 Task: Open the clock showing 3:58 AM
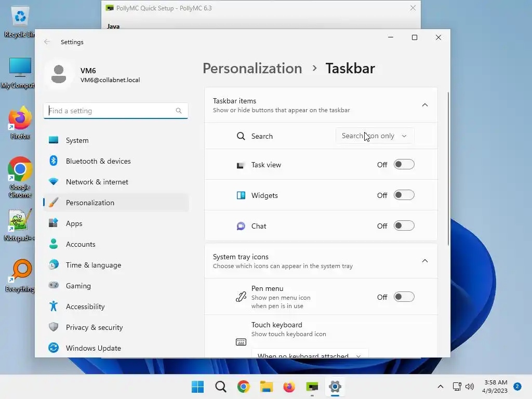tap(495, 387)
